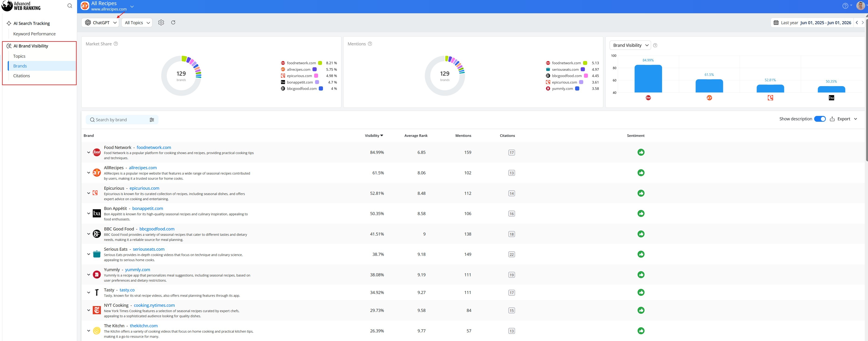
Task: Open search filter sliders icon
Action: [152, 120]
